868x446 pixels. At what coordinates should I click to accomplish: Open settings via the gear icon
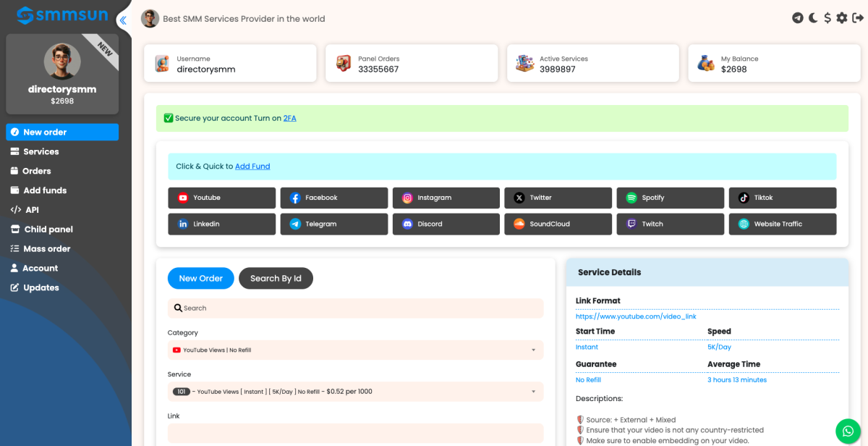842,18
